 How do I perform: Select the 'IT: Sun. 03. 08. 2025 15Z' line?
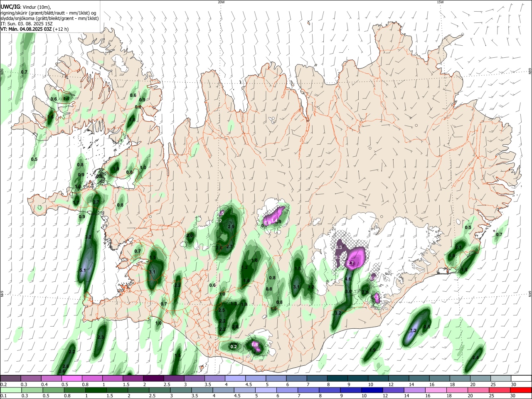26,24
